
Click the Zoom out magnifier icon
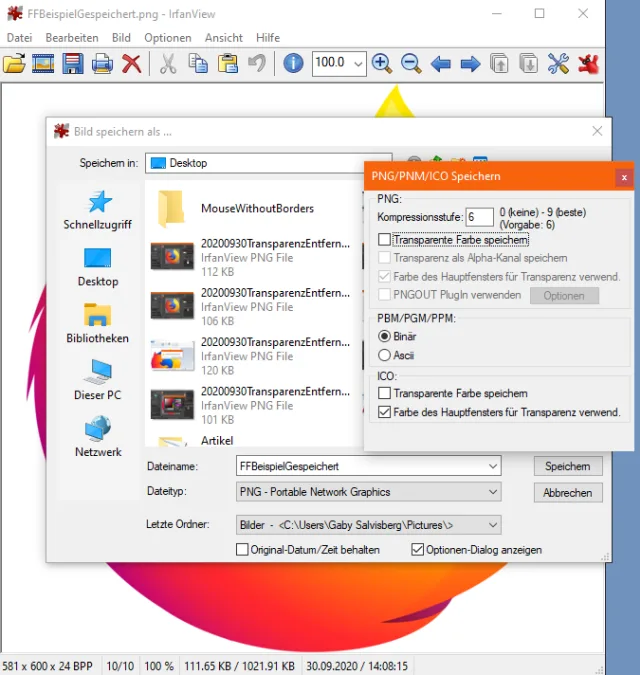tap(411, 64)
